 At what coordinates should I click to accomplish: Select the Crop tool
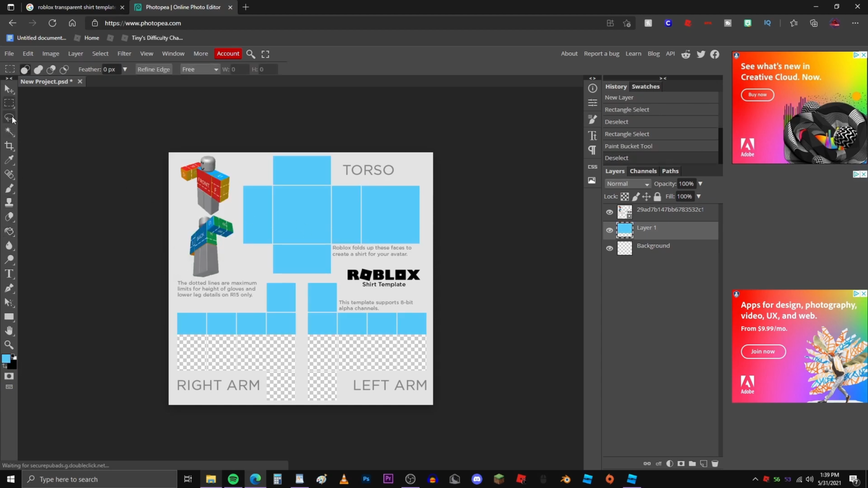point(9,145)
